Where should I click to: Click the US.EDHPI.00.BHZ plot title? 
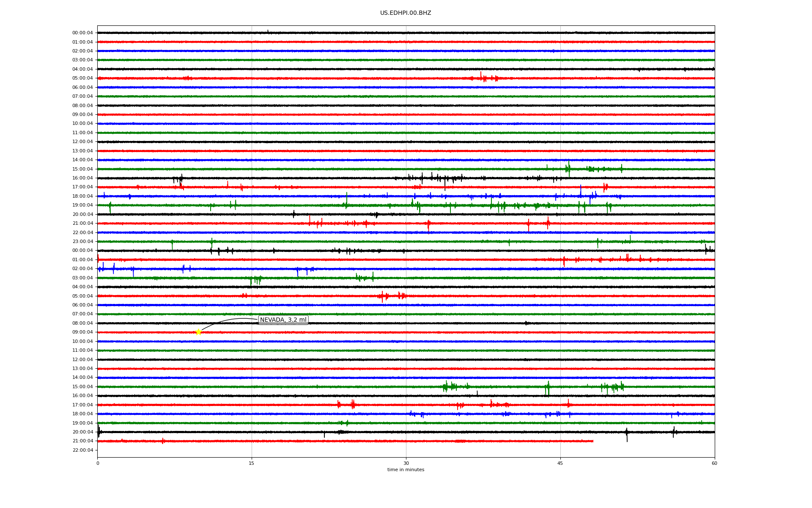(x=406, y=13)
